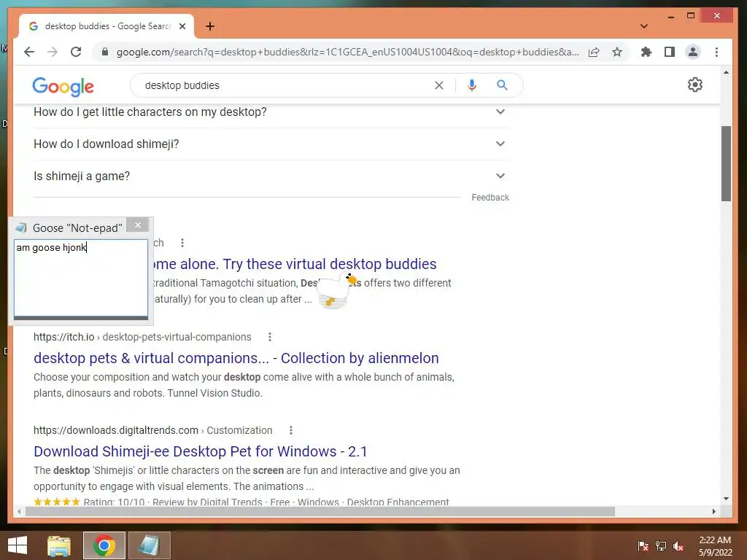Close the Goose Not-epad window

138,225
